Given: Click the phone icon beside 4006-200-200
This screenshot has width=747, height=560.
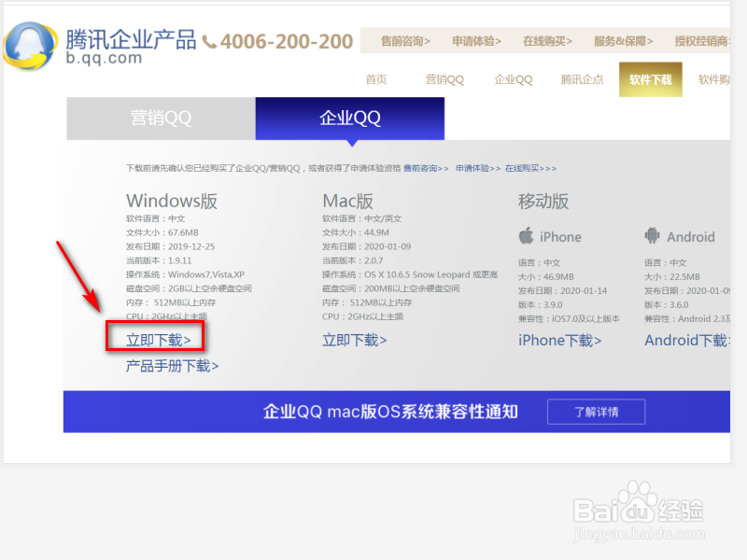Looking at the screenshot, I should click(x=209, y=42).
